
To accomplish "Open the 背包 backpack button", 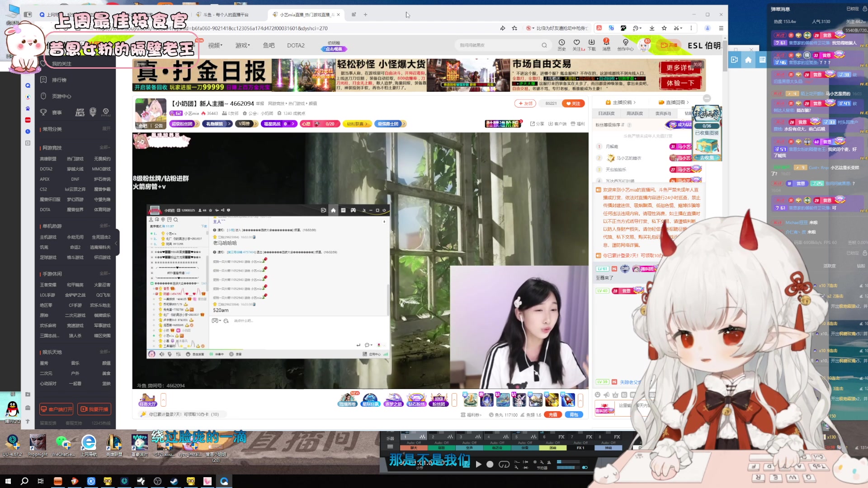I will (x=574, y=414).
